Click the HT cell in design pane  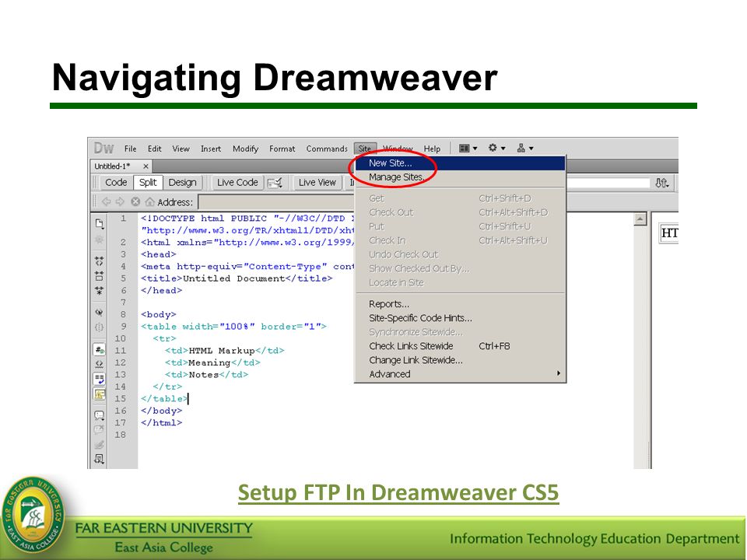(668, 233)
